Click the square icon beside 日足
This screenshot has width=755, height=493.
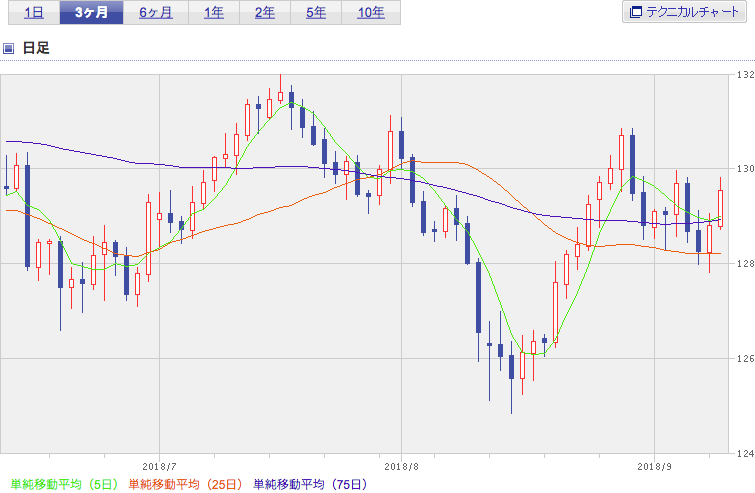pyautogui.click(x=8, y=48)
